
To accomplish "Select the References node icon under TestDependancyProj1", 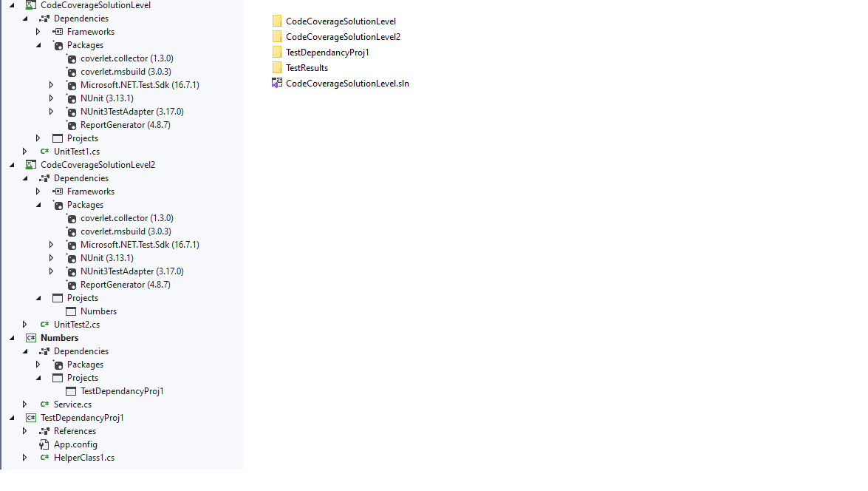I will pos(44,430).
